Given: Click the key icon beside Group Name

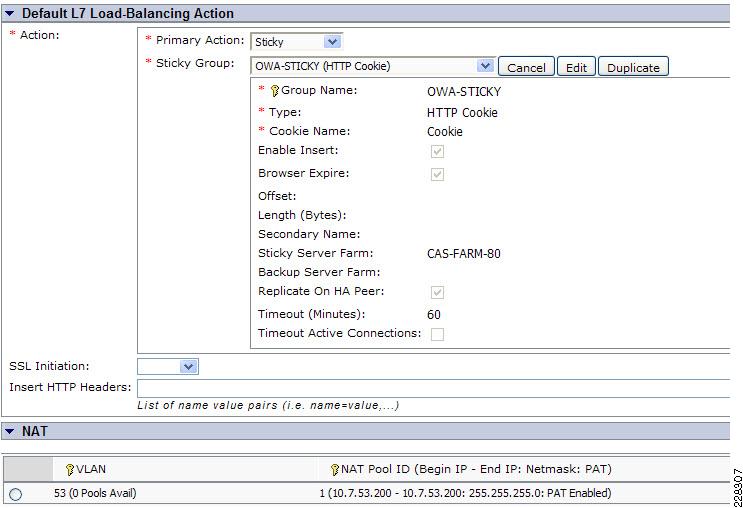Looking at the screenshot, I should coord(274,91).
